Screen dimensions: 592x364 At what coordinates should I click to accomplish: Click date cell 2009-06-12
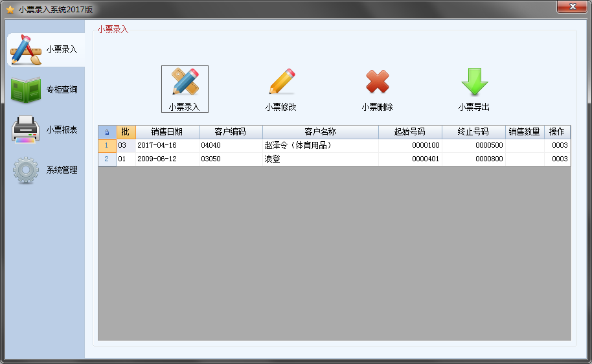pos(167,159)
